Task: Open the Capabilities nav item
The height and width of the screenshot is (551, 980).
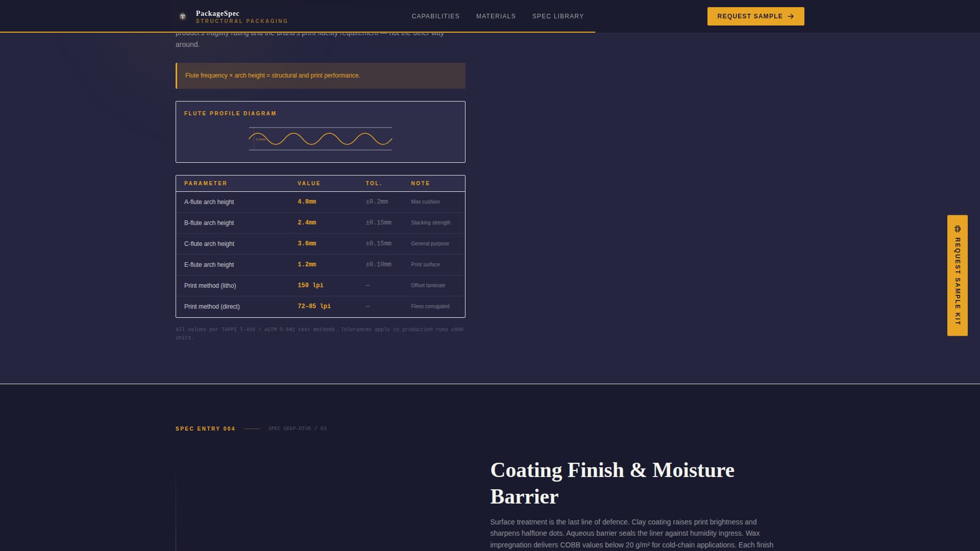Action: click(x=435, y=16)
